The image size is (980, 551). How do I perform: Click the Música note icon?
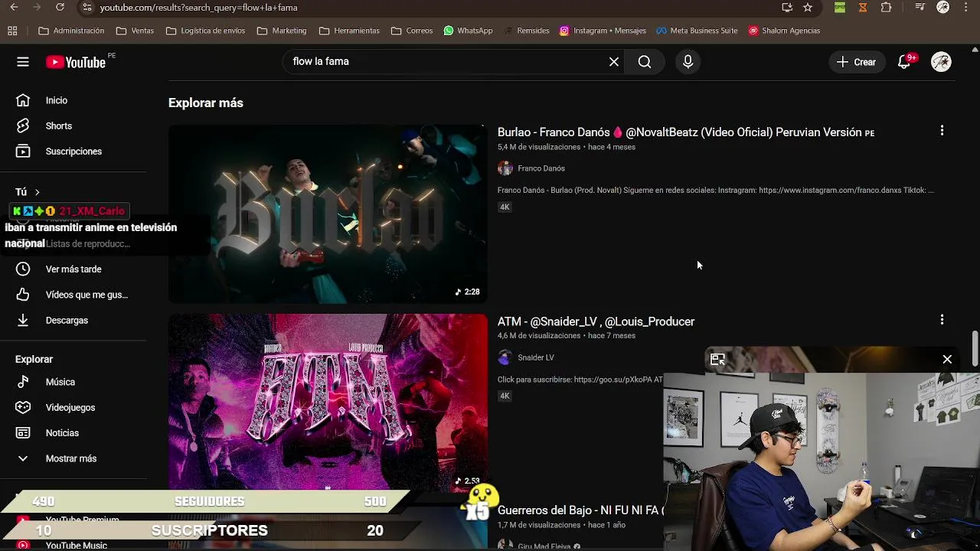click(23, 382)
